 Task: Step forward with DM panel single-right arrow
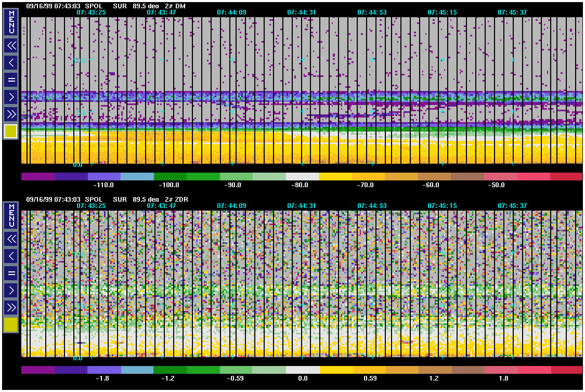point(11,97)
